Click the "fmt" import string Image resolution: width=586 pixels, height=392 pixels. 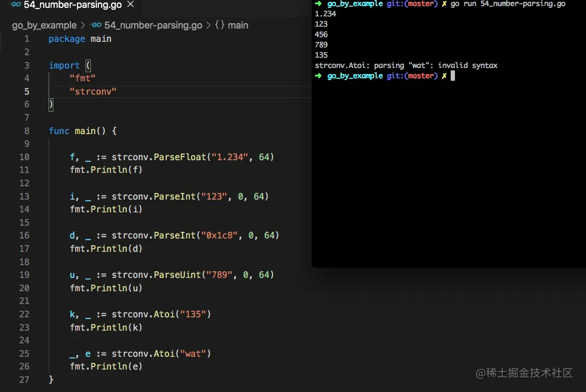[x=83, y=78]
